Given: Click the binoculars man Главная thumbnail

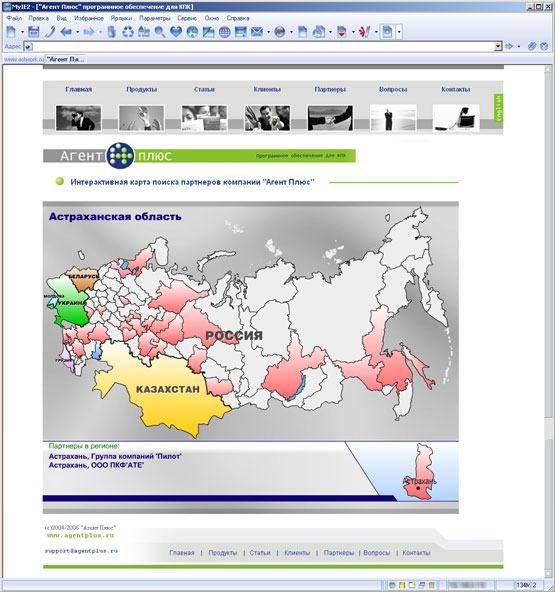Looking at the screenshot, I should (79, 118).
